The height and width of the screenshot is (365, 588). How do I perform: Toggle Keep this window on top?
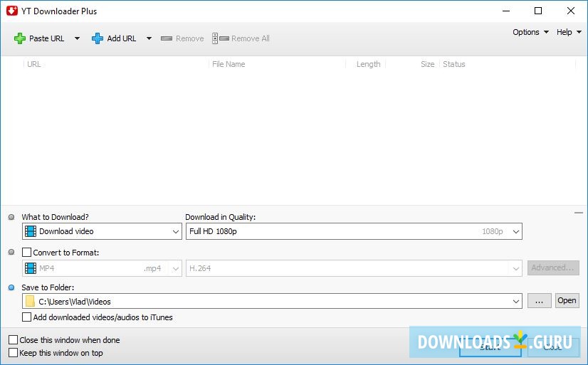[x=13, y=353]
